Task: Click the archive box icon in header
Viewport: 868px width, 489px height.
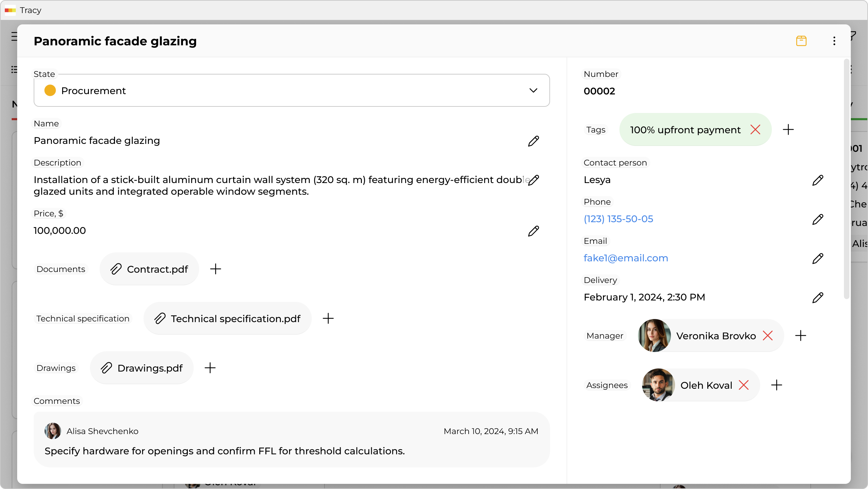Action: pyautogui.click(x=801, y=41)
